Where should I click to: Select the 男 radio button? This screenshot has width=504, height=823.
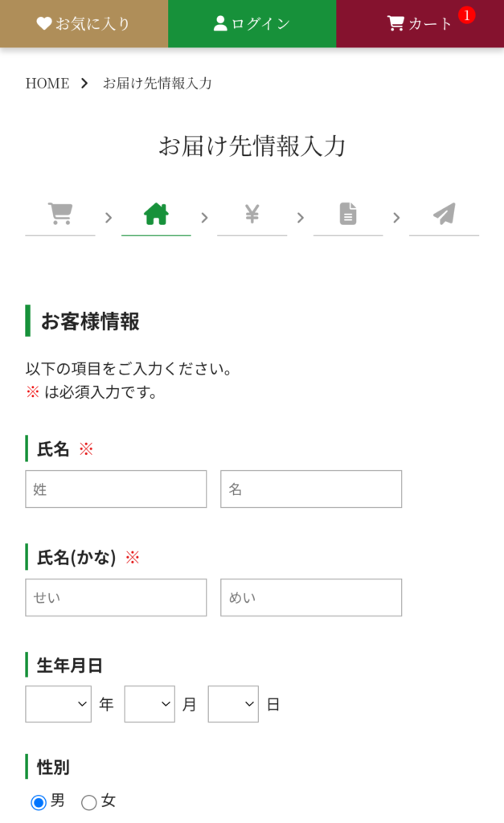[39, 802]
